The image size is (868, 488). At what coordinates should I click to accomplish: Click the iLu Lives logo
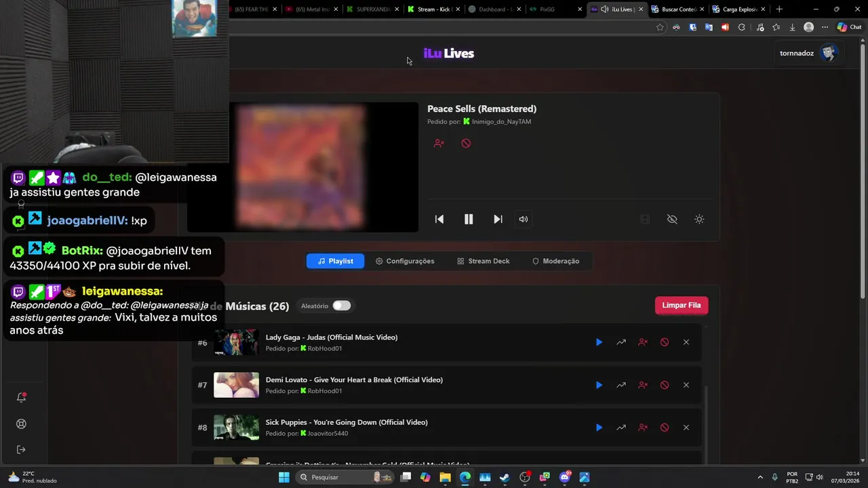coord(449,54)
